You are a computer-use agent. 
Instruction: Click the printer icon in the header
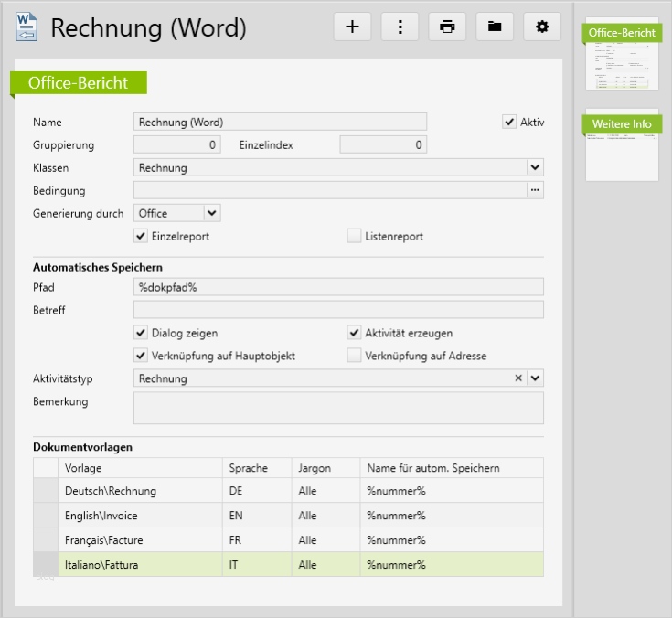point(447,27)
